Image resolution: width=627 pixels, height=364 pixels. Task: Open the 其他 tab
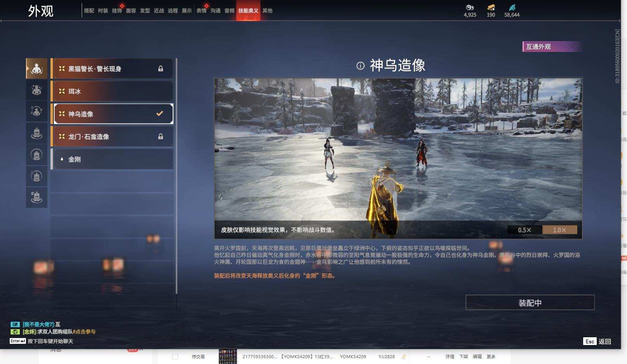click(267, 10)
